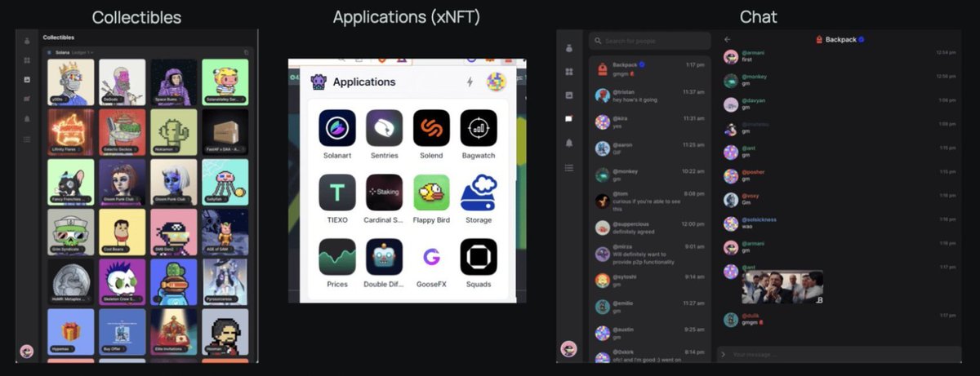Open the Solanart xNFT app
Viewport: 980px width, 376px height.
pos(337,128)
